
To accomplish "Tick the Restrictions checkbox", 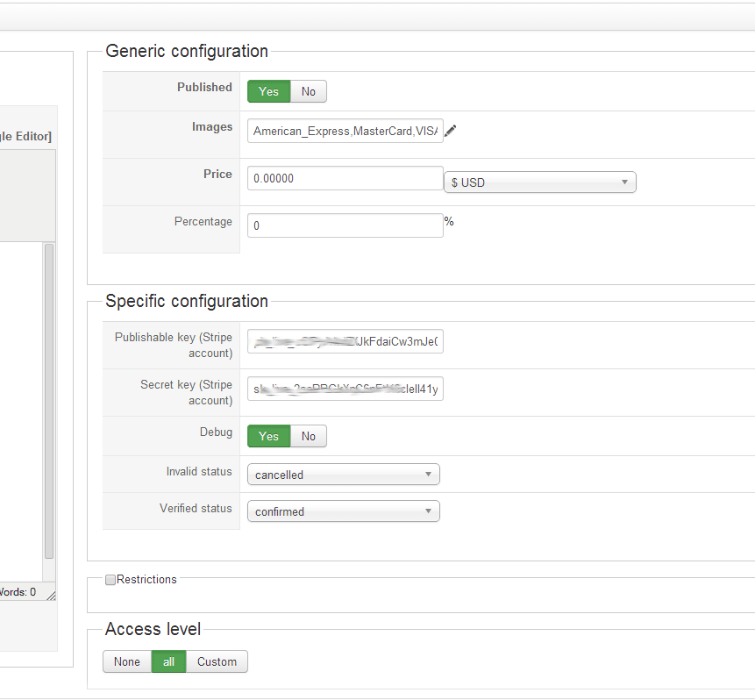I will pos(110,580).
